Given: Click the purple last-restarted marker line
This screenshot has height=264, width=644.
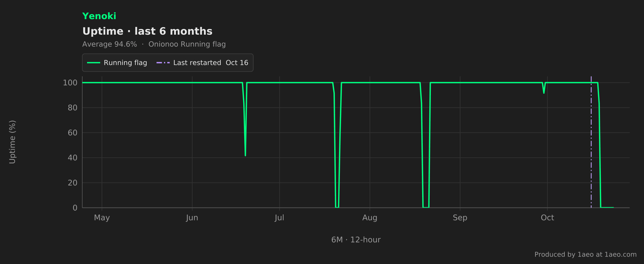Looking at the screenshot, I should click(591, 142).
